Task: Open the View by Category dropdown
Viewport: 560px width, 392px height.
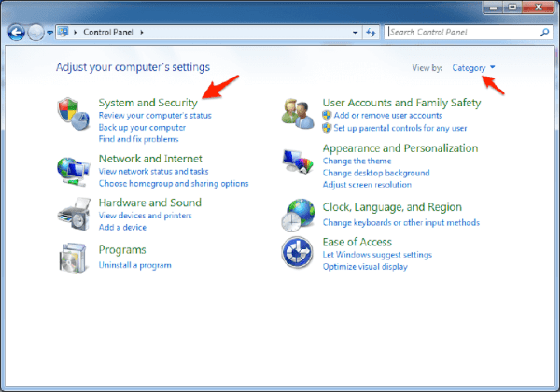Action: 473,68
